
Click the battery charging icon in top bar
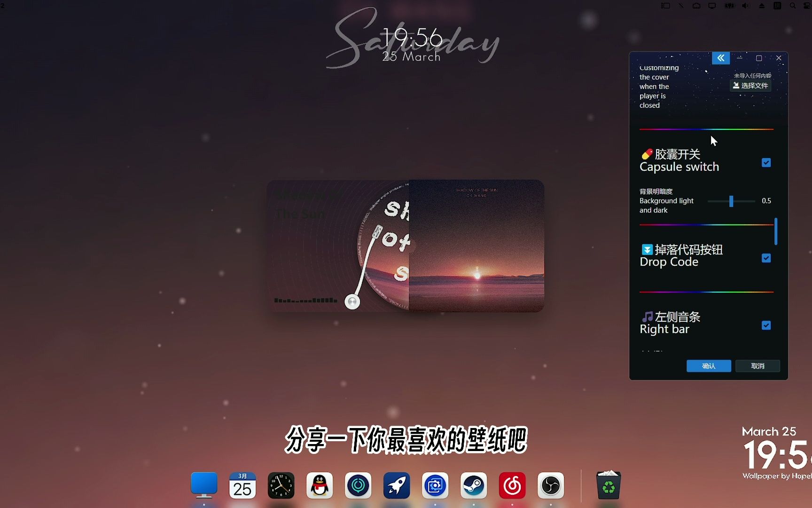(729, 6)
